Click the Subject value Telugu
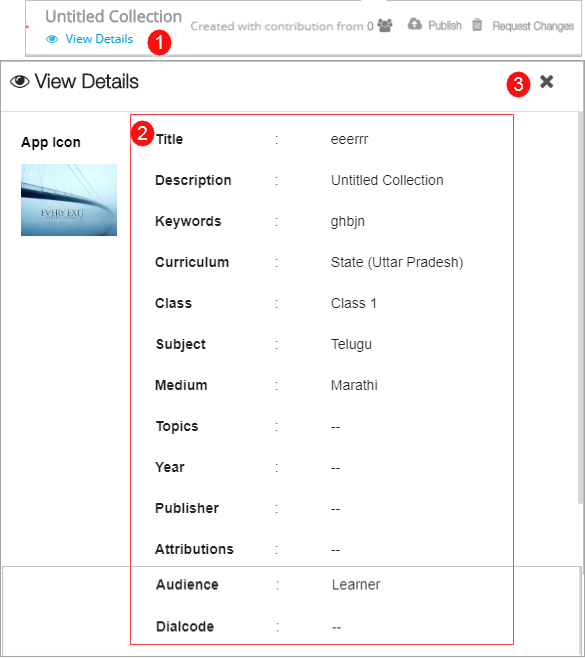 click(351, 345)
